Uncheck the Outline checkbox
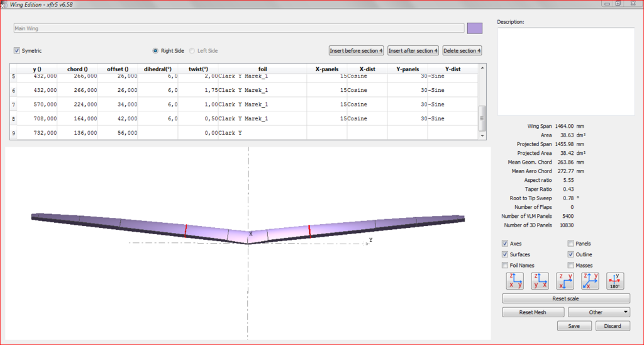644x345 pixels. [570, 254]
